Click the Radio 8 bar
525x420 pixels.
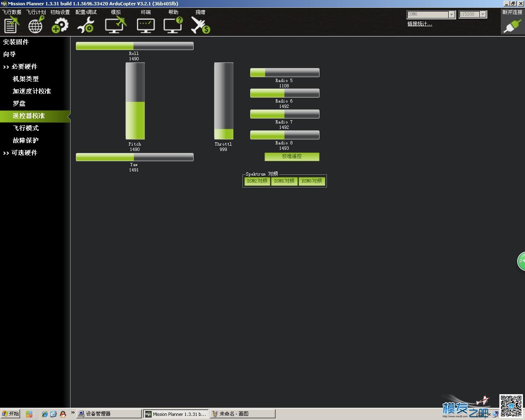[285, 135]
